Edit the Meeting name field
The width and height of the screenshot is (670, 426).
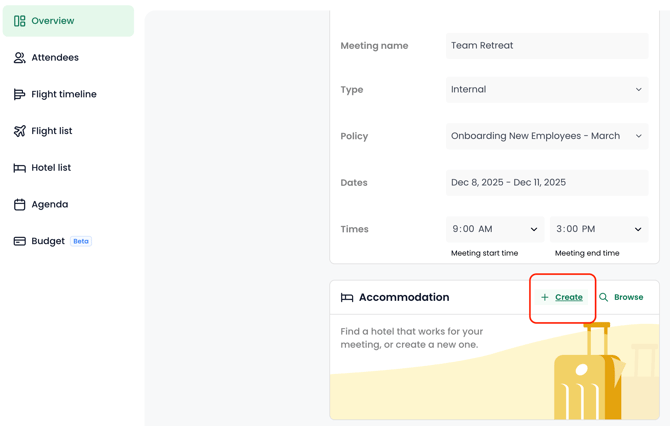pos(547,46)
